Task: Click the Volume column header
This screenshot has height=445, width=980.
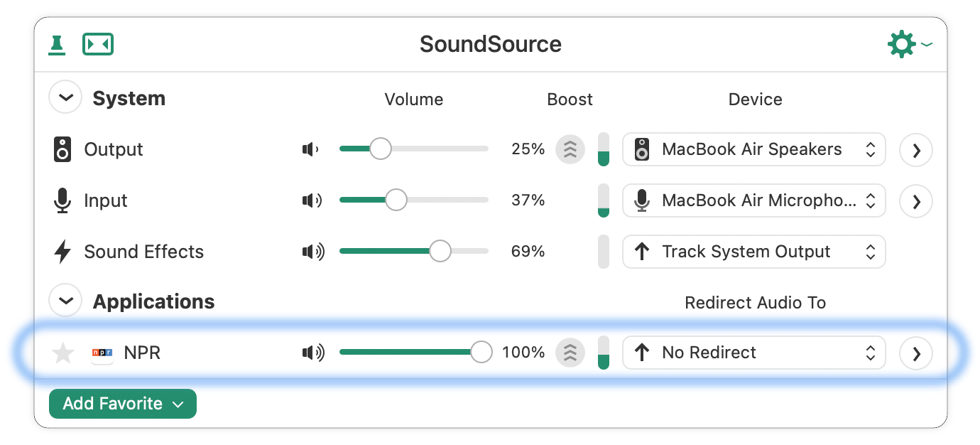Action: 414,100
